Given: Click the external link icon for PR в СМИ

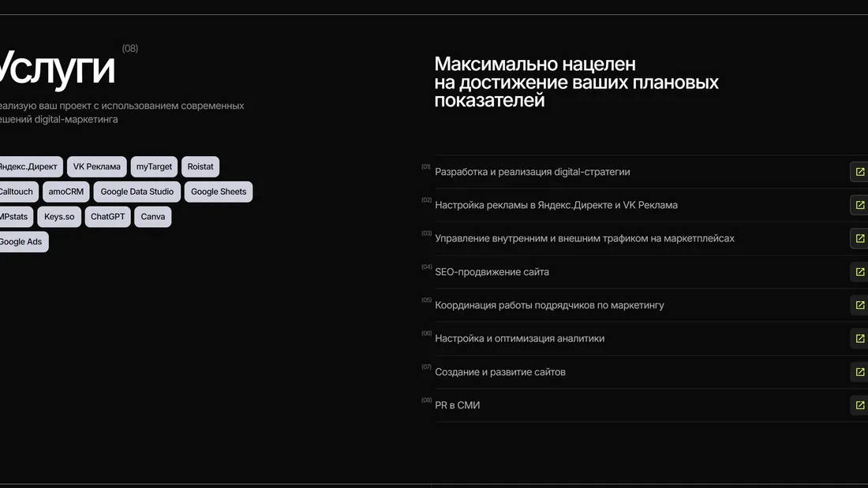Looking at the screenshot, I should point(859,404).
